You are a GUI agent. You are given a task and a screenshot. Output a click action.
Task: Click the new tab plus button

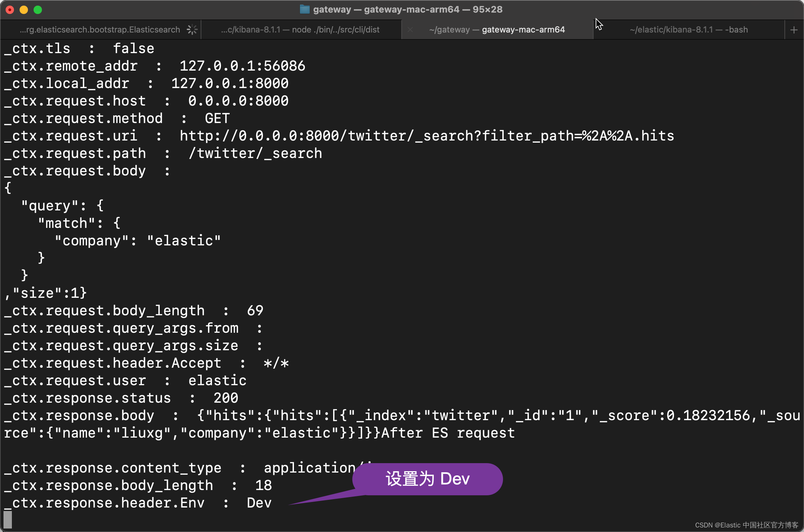click(x=794, y=30)
